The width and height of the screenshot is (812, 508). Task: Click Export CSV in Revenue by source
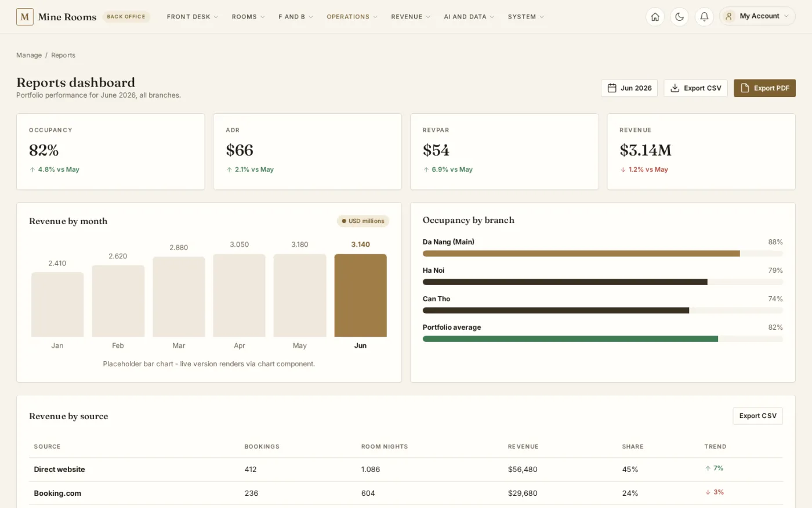(757, 416)
